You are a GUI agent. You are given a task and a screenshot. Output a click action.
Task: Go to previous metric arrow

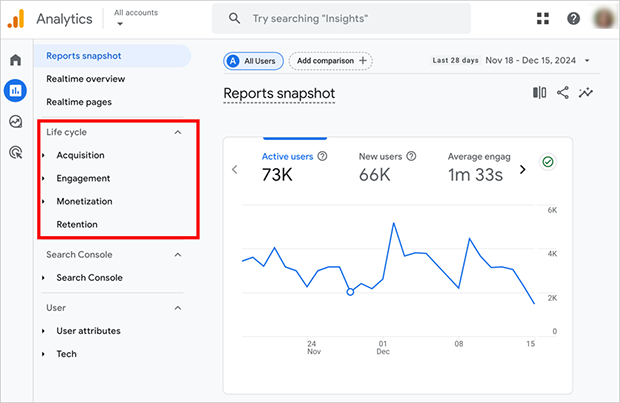pyautogui.click(x=235, y=170)
